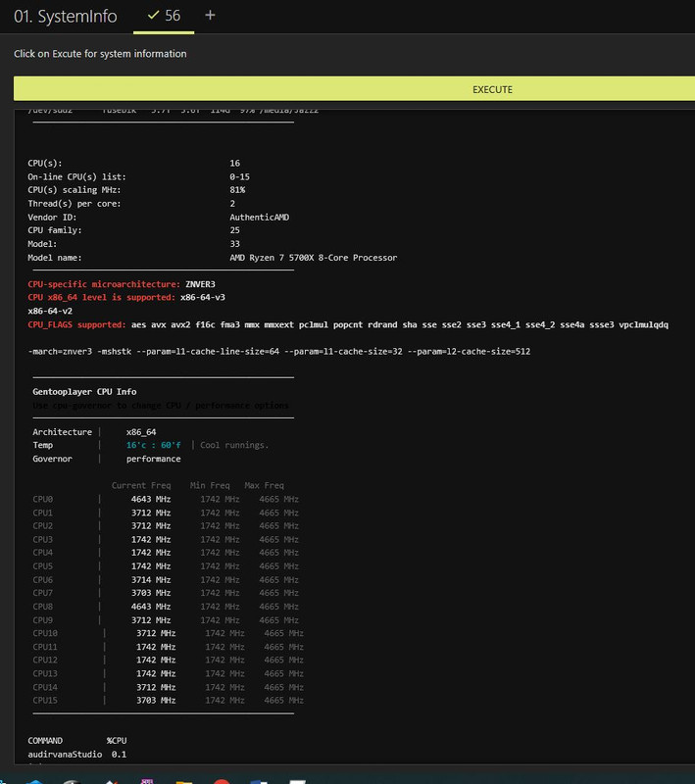Select the Vendor ID value AuthenticAMD
This screenshot has height=784, width=695.
[x=259, y=217]
